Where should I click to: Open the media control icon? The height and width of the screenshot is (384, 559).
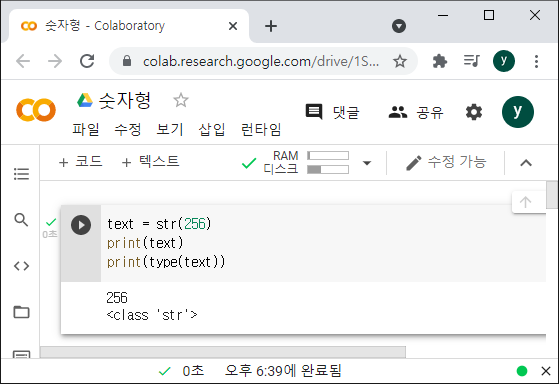[472, 61]
